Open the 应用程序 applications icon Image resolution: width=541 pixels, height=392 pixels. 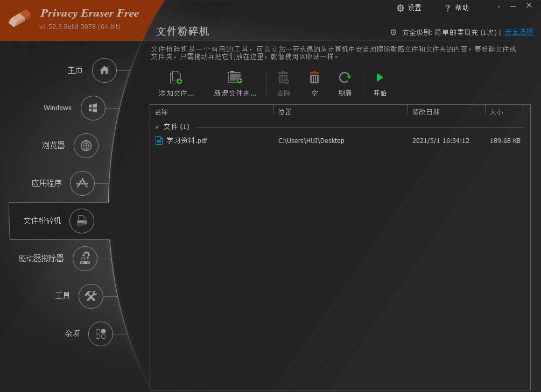coord(82,183)
